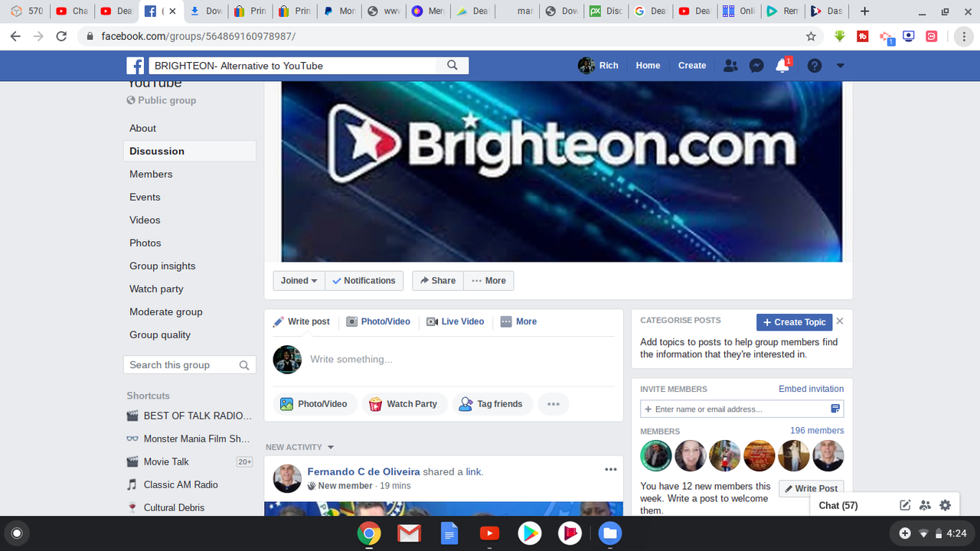
Task: Expand the Joined dropdown
Action: click(299, 281)
